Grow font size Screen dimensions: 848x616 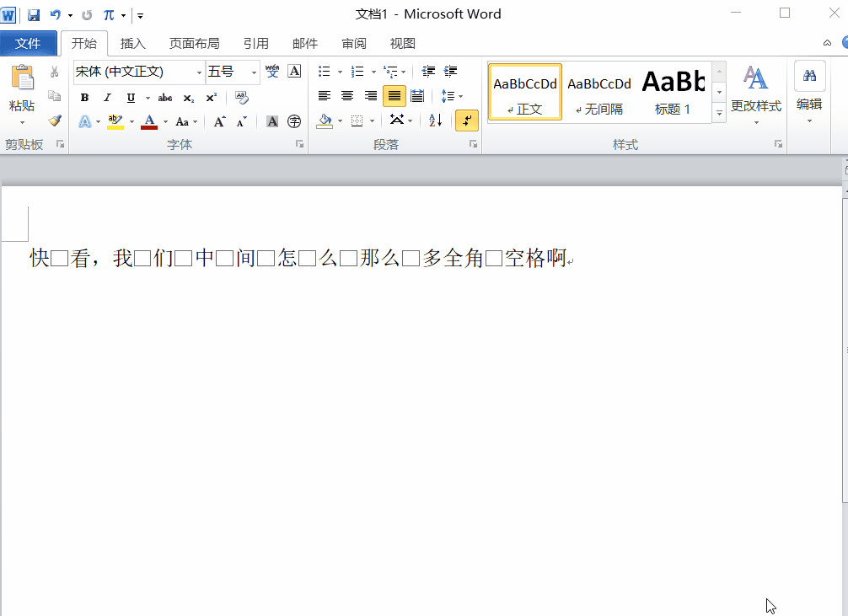(219, 121)
